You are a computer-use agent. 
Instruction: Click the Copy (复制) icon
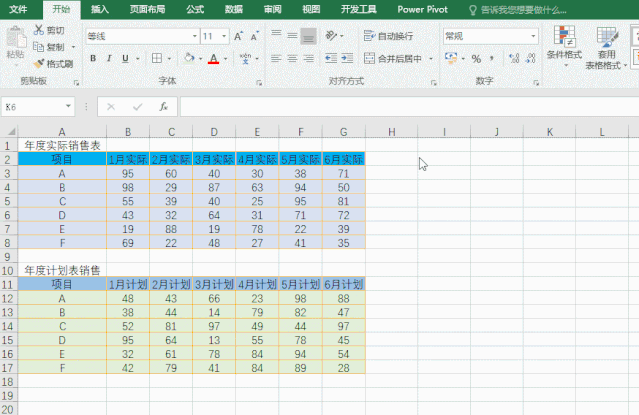[x=38, y=47]
